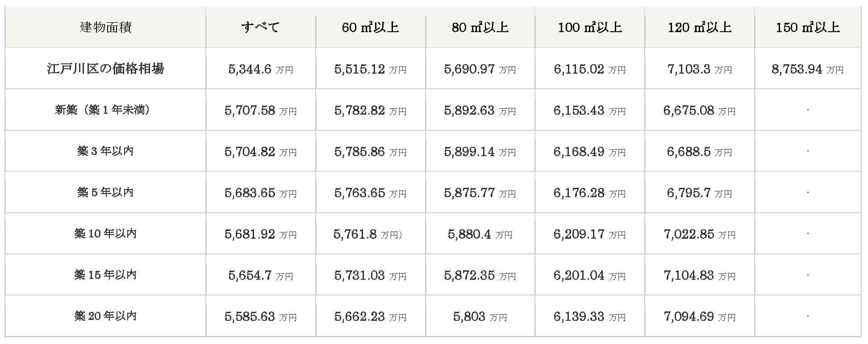The image size is (868, 344).
Task: Select the 60㎡以上 column header
Action: coord(371,27)
